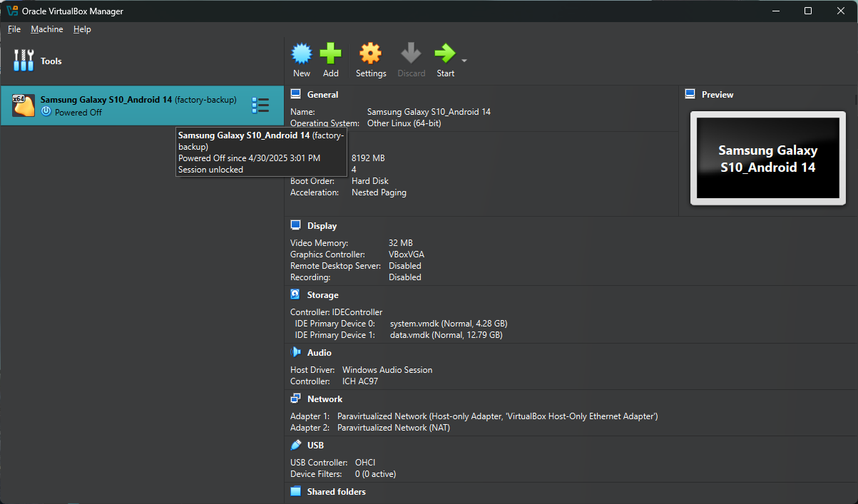Click the Device Filters 0 (0 active) value
This screenshot has height=504, width=858.
coord(375,474)
